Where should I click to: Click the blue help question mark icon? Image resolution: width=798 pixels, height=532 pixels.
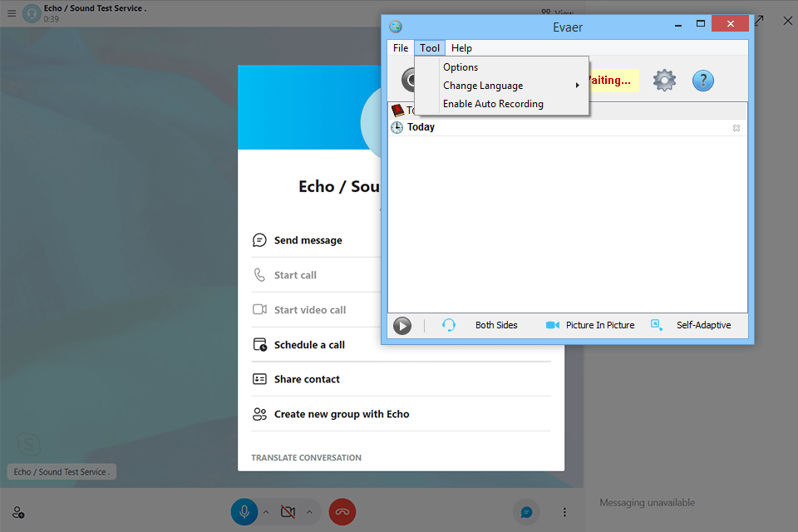click(x=703, y=81)
